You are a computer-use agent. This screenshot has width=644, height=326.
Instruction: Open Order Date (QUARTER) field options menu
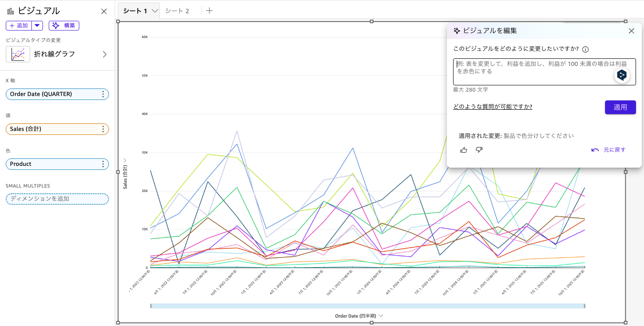tap(103, 94)
